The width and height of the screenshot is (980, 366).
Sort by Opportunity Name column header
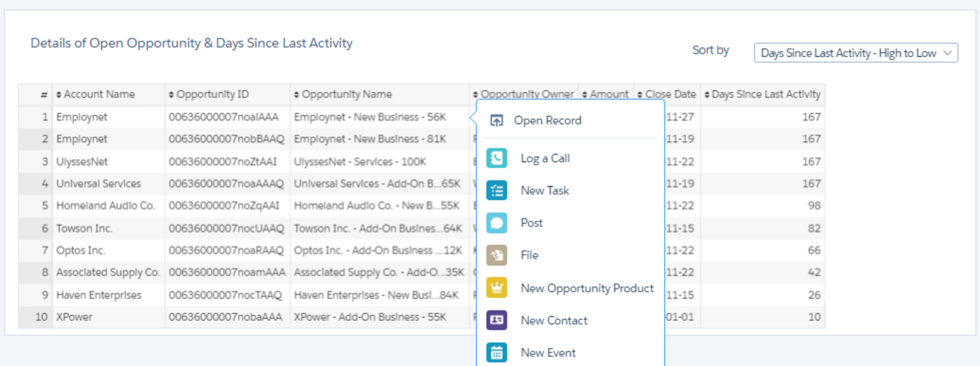[x=347, y=94]
